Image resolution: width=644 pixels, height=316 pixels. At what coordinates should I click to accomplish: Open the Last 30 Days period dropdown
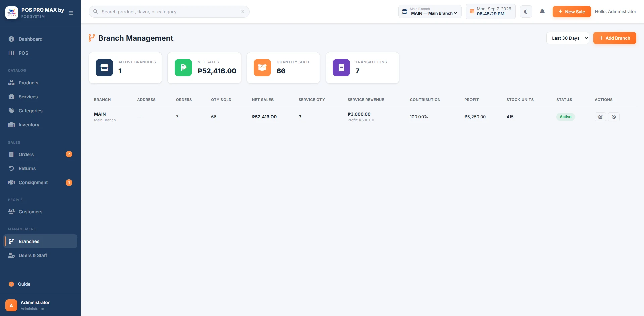click(568, 38)
